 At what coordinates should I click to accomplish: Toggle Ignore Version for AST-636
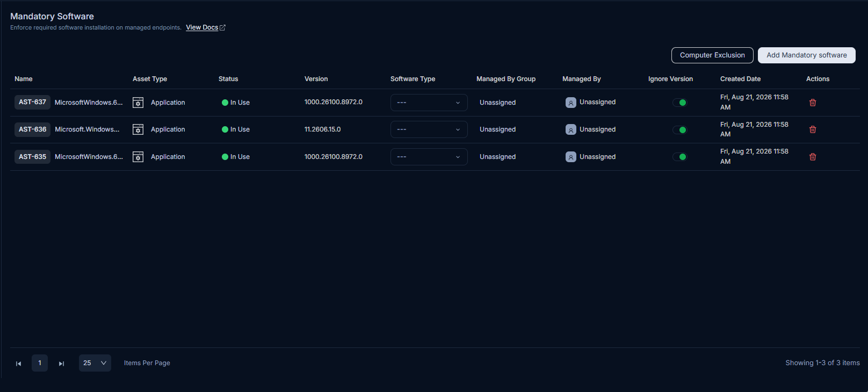(x=679, y=129)
